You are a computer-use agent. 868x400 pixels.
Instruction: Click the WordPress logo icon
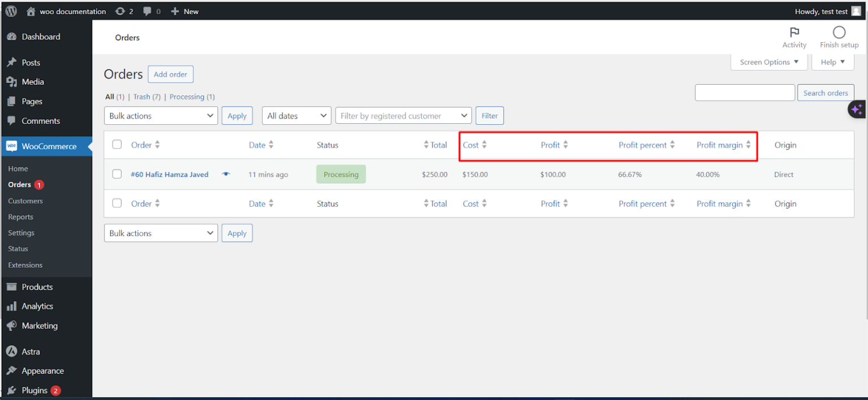coord(10,11)
